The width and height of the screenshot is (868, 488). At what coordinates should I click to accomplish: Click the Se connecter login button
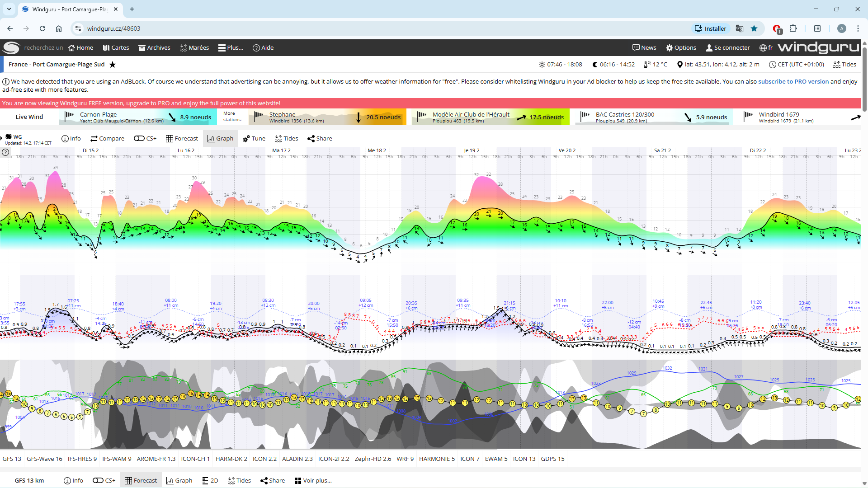(x=727, y=48)
